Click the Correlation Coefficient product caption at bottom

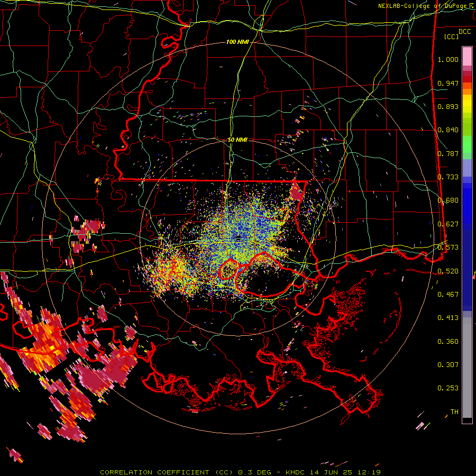[x=240, y=472]
